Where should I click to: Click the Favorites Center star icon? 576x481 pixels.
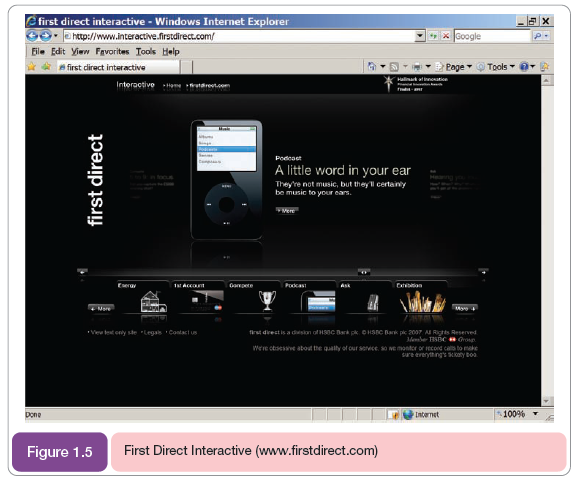[x=32, y=67]
